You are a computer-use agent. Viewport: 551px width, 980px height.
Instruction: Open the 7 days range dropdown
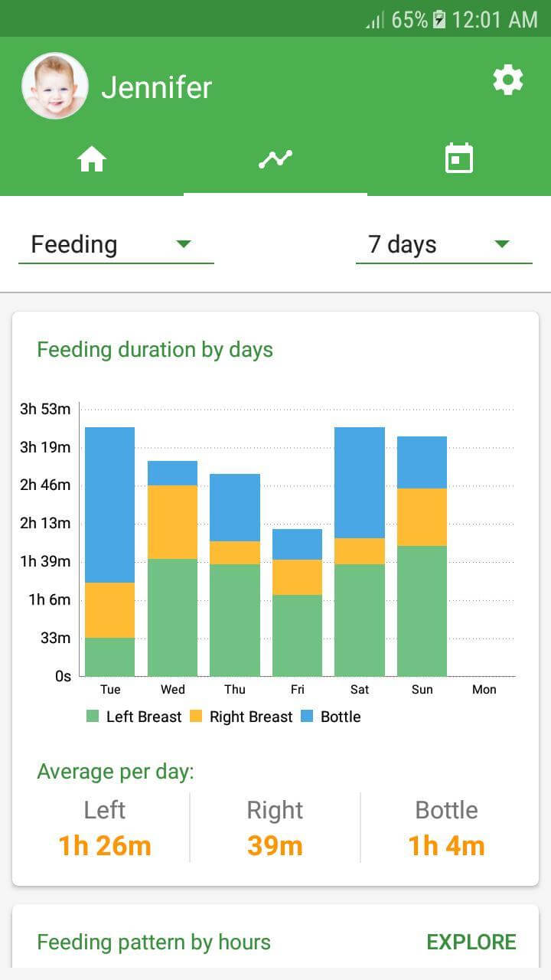click(x=442, y=244)
